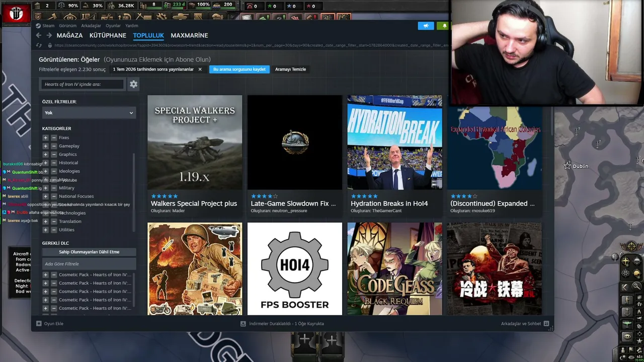Toggle the eye view map mode
The image size is (644, 362).
[627, 336]
